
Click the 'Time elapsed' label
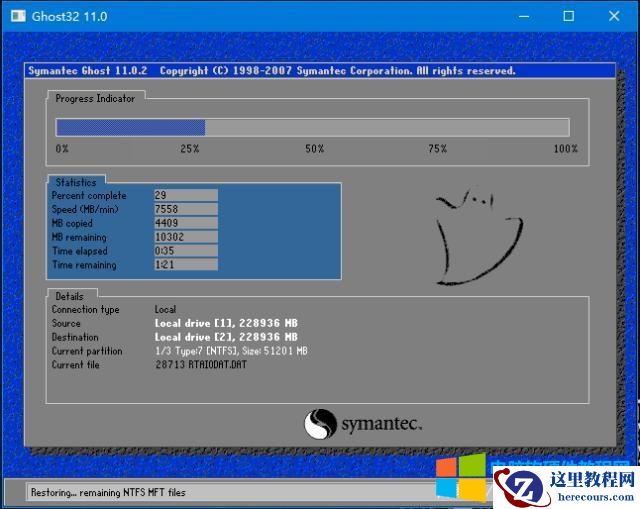coord(80,251)
